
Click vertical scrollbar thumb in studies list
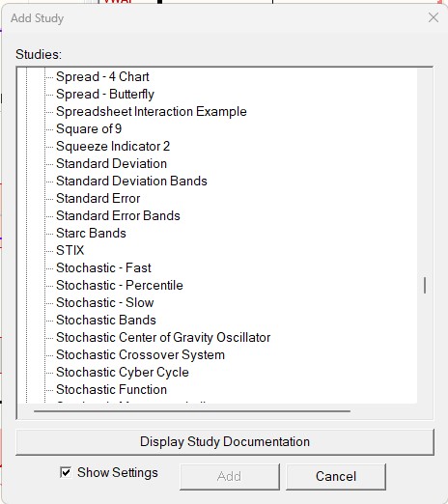coord(425,285)
